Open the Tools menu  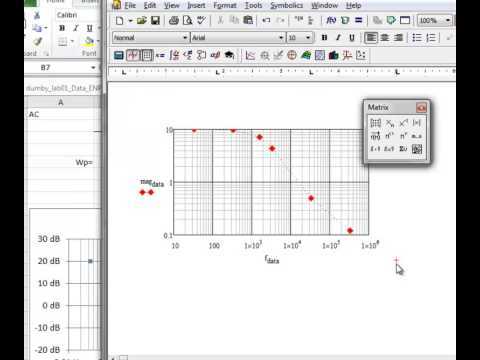[253, 5]
